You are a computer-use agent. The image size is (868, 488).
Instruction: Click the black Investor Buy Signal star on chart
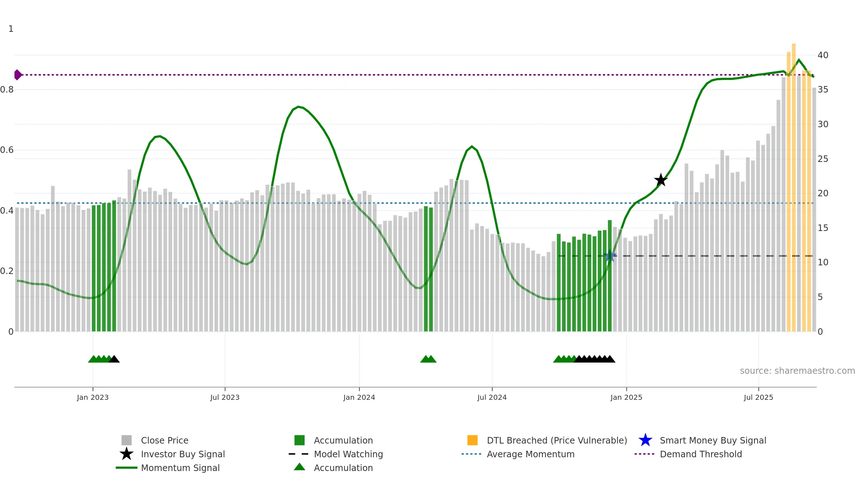[661, 180]
